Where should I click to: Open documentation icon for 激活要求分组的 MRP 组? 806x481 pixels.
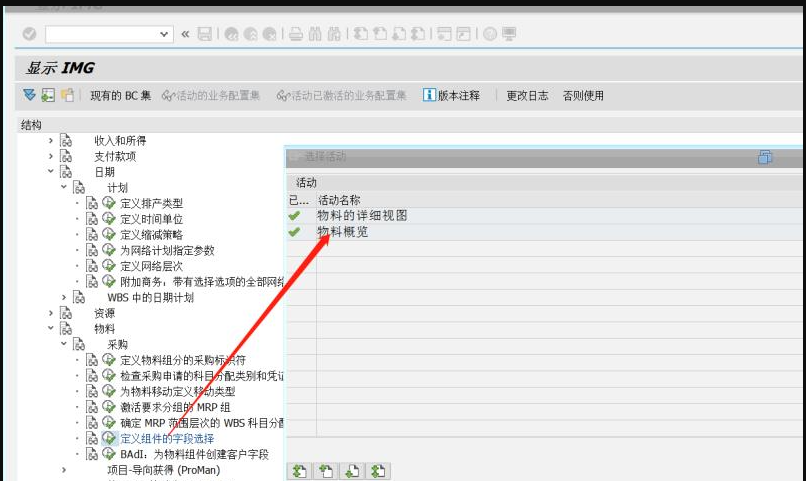(x=92, y=407)
